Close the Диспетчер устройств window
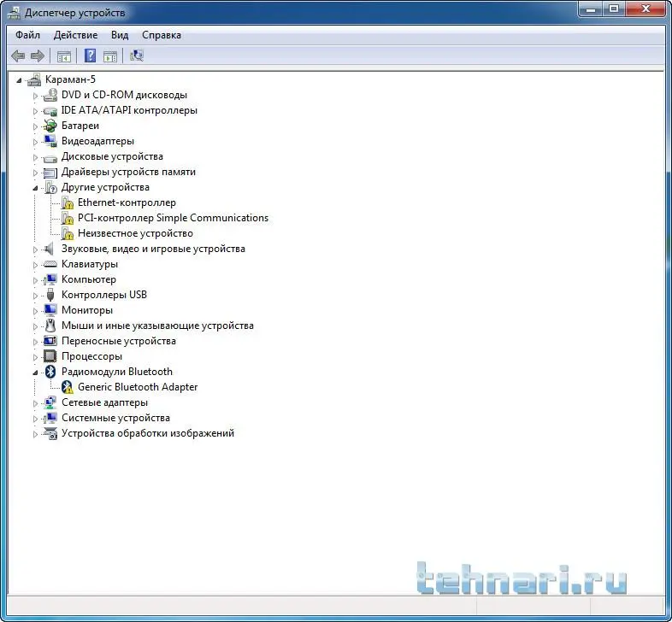 point(646,9)
